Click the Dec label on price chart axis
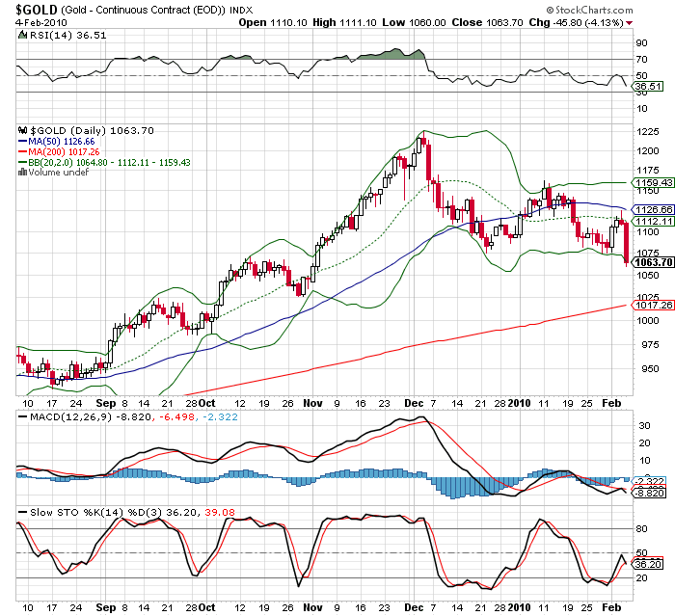Image resolution: width=675 pixels, height=616 pixels. pyautogui.click(x=414, y=403)
